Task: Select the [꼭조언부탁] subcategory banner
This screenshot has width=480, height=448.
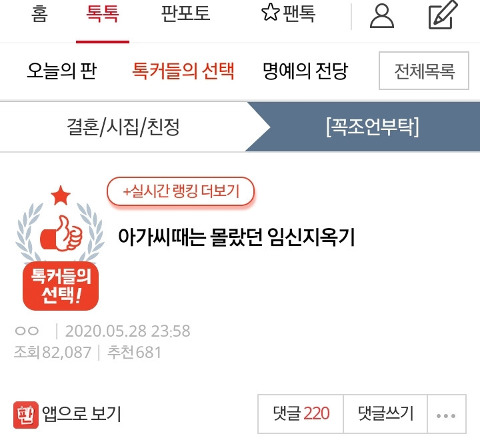Action: coord(372,127)
